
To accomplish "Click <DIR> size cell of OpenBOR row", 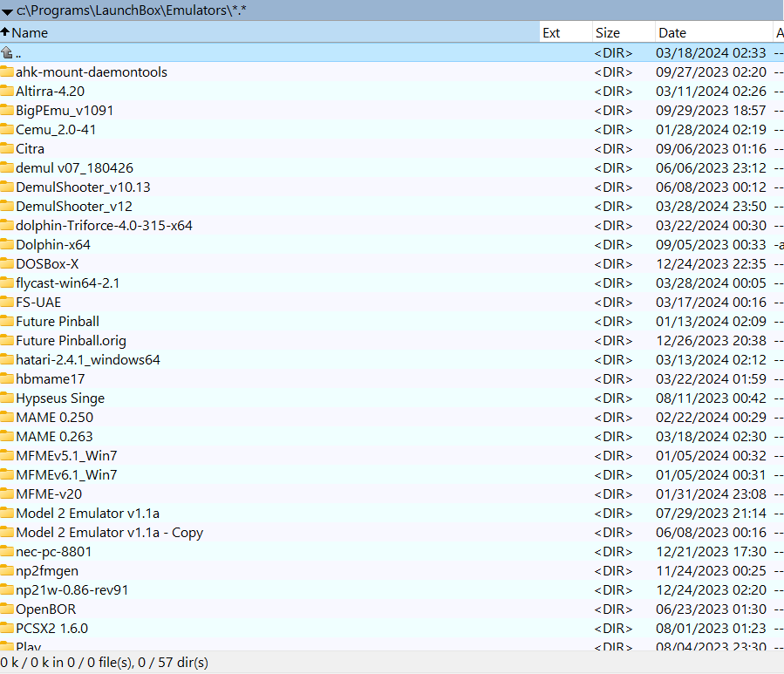I will pos(613,609).
